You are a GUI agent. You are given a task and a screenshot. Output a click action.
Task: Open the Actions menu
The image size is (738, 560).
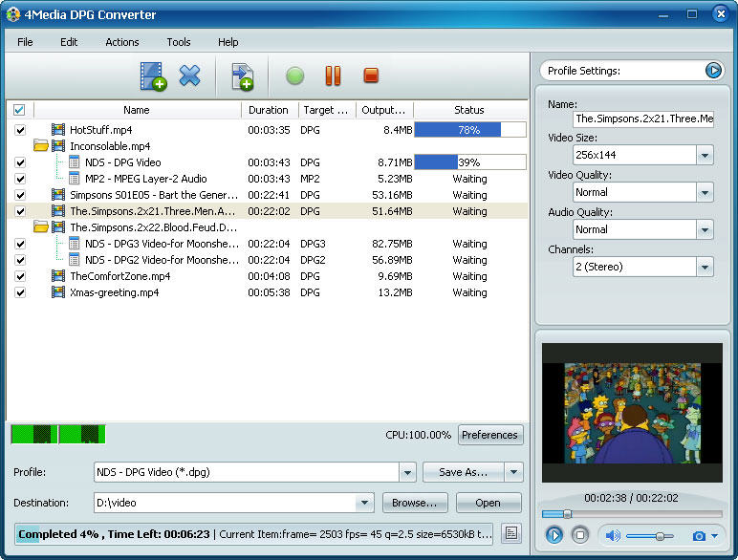(x=122, y=42)
